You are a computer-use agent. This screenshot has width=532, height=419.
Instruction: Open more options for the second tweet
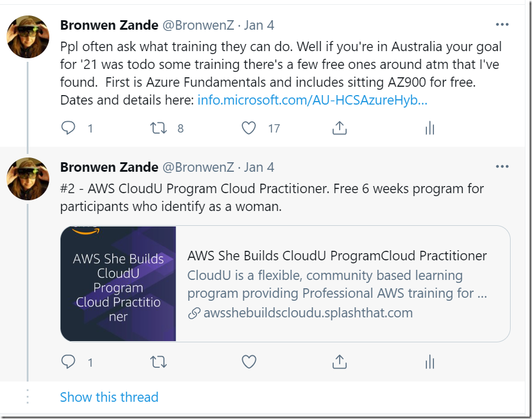coord(502,166)
